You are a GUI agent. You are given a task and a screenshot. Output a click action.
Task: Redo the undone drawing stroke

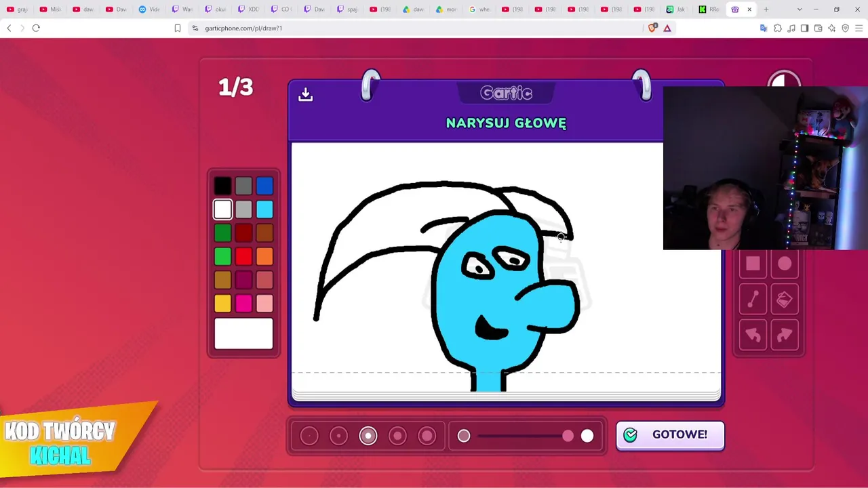(x=785, y=335)
